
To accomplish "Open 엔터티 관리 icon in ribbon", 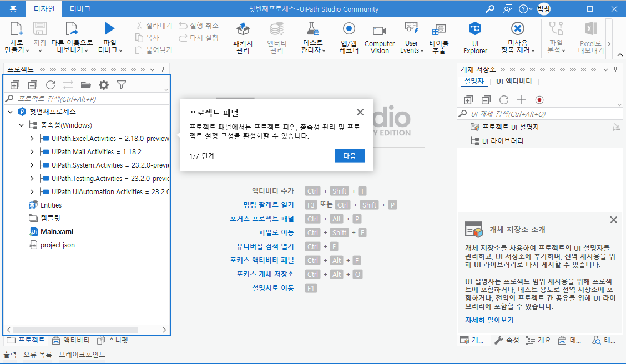I will [277, 29].
